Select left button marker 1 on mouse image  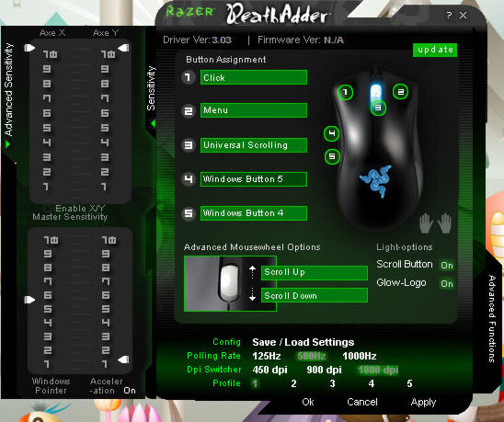click(345, 92)
